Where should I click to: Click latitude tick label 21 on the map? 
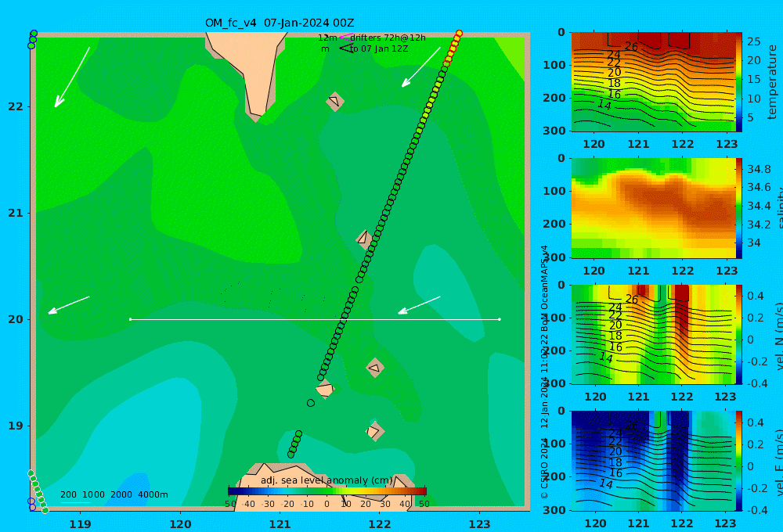coord(16,213)
